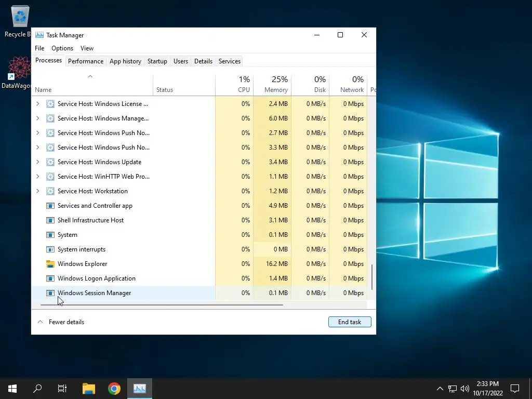Click the Task Manager title bar icon
Viewport: 532px width, 399px height.
click(39, 35)
